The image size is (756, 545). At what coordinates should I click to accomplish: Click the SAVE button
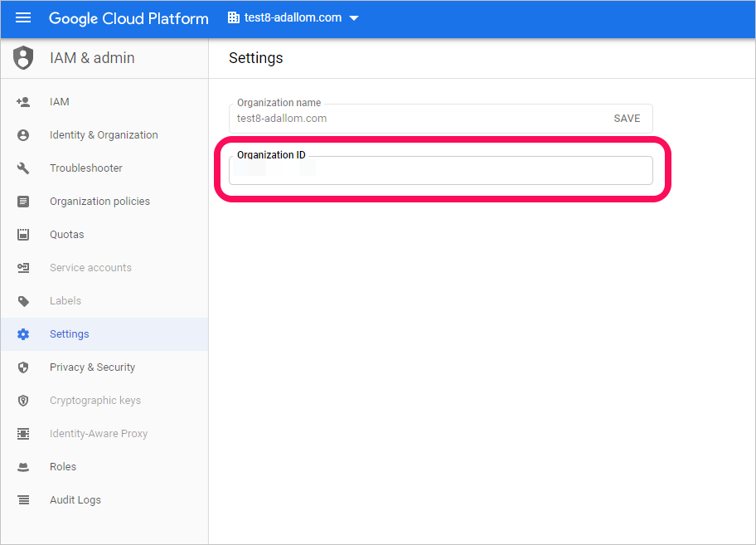[x=627, y=119]
